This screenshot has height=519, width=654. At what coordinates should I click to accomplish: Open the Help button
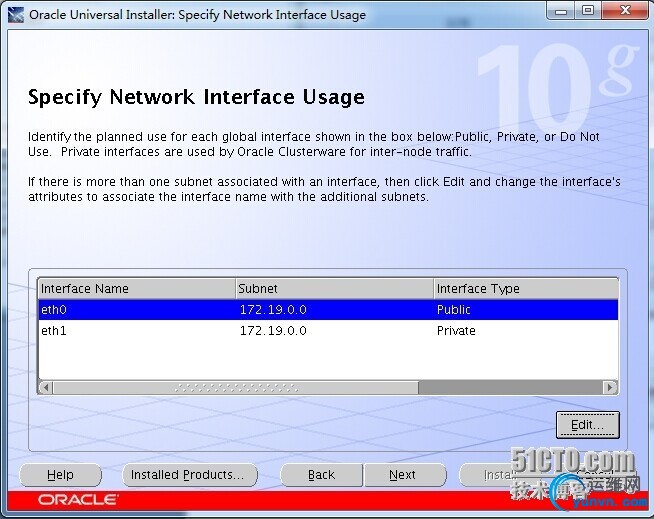coord(60,475)
